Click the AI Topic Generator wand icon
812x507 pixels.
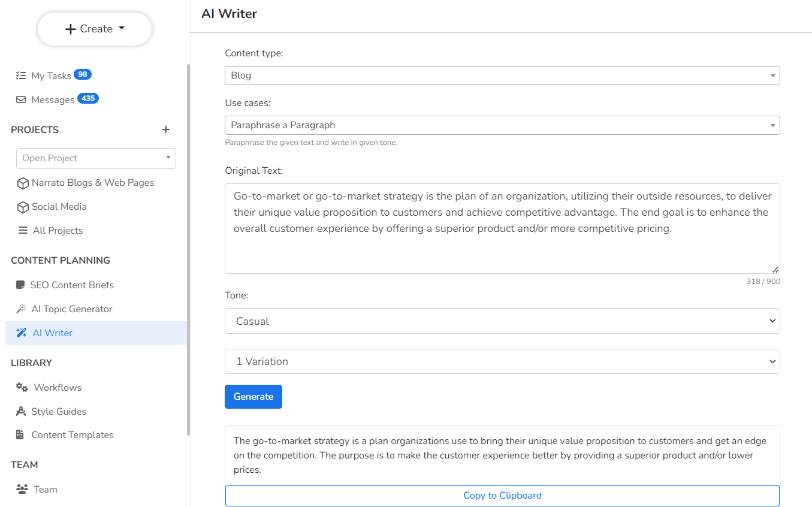21,309
